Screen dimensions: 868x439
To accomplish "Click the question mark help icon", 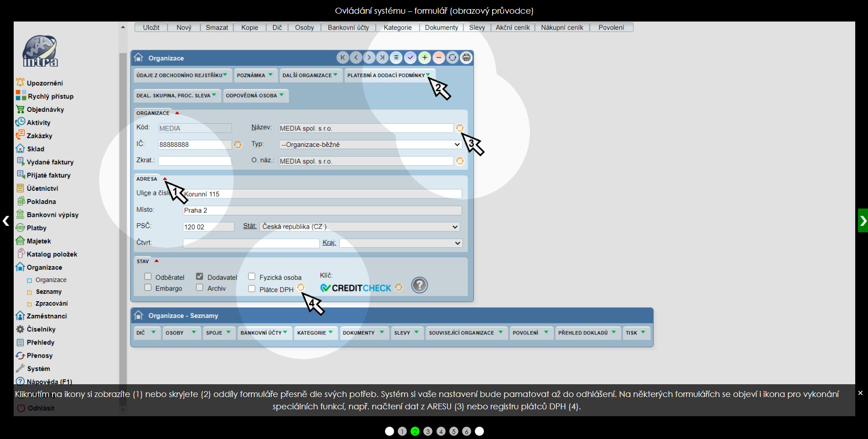I will pos(419,285).
